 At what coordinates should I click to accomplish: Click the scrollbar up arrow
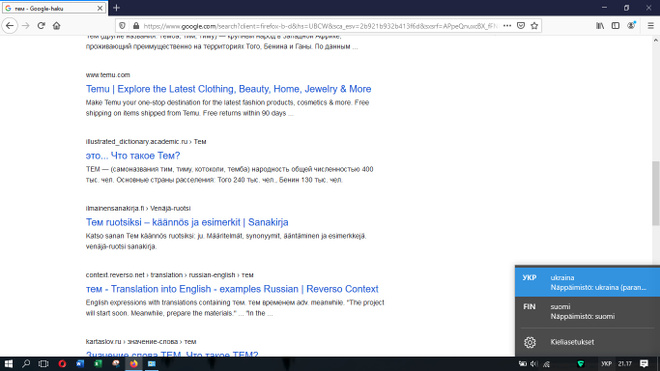656,40
